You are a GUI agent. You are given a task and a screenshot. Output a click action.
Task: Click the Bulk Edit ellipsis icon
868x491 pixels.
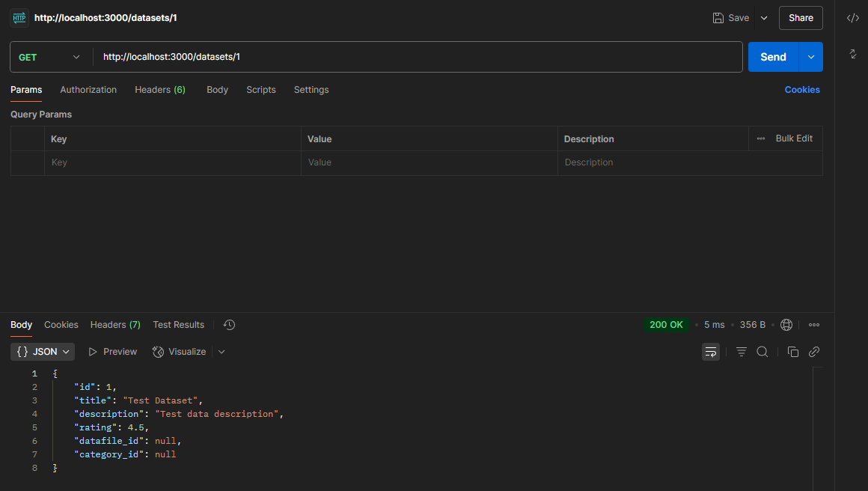coord(760,138)
